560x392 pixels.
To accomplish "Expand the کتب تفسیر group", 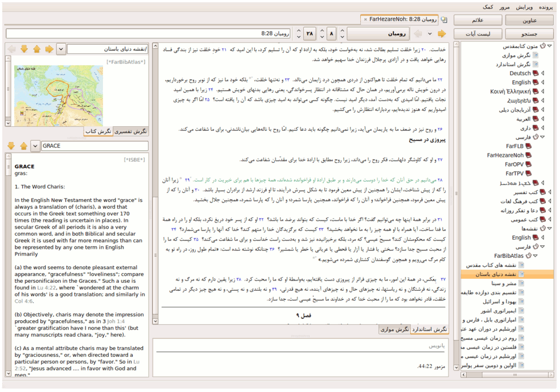I will pos(550,192).
